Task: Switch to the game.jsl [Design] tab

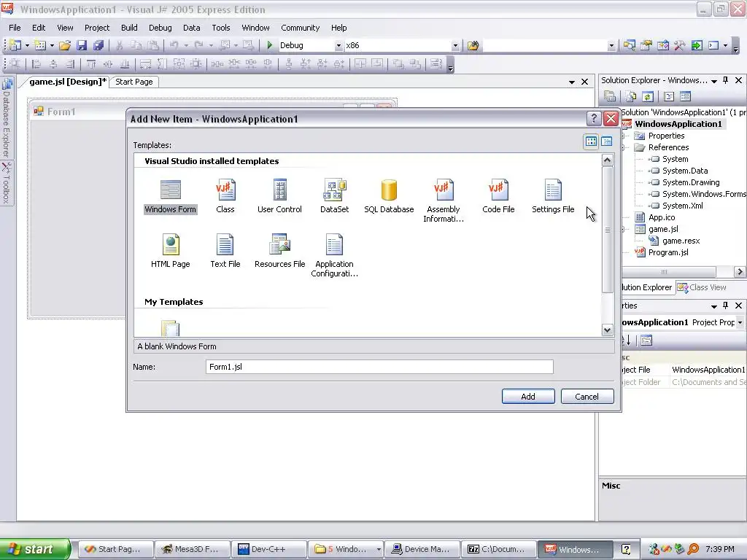Action: (68, 82)
